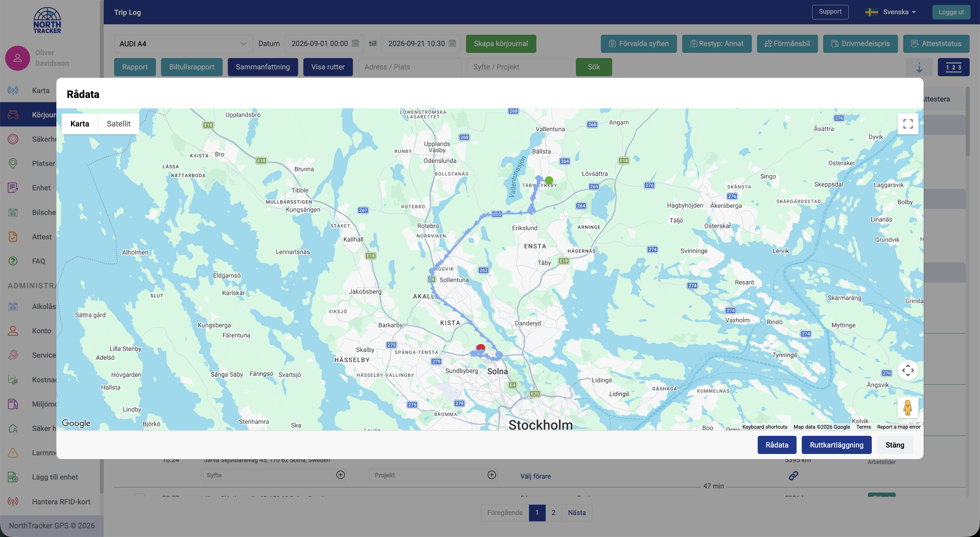
Task: Click the plus icon in Syfte field
Action: (341, 475)
